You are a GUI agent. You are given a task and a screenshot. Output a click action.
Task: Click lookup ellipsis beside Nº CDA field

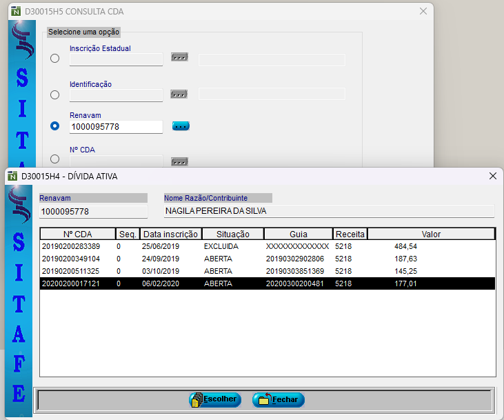(179, 161)
